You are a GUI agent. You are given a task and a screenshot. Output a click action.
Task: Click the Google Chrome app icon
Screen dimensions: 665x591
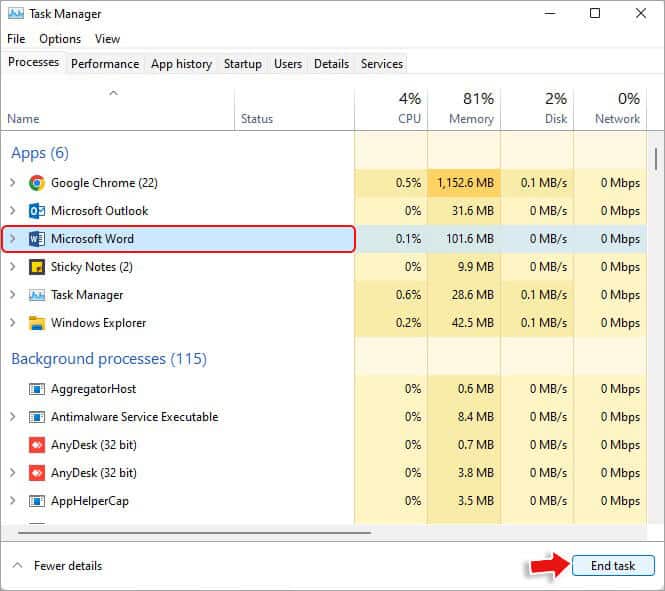(x=37, y=183)
